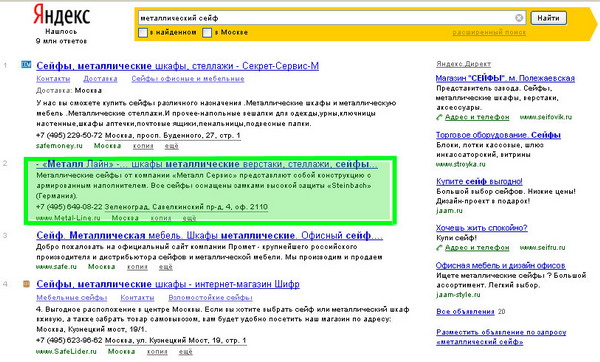This screenshot has width=600, height=362.
Task: Open the 'расширенный поиск' link
Action: point(489,33)
